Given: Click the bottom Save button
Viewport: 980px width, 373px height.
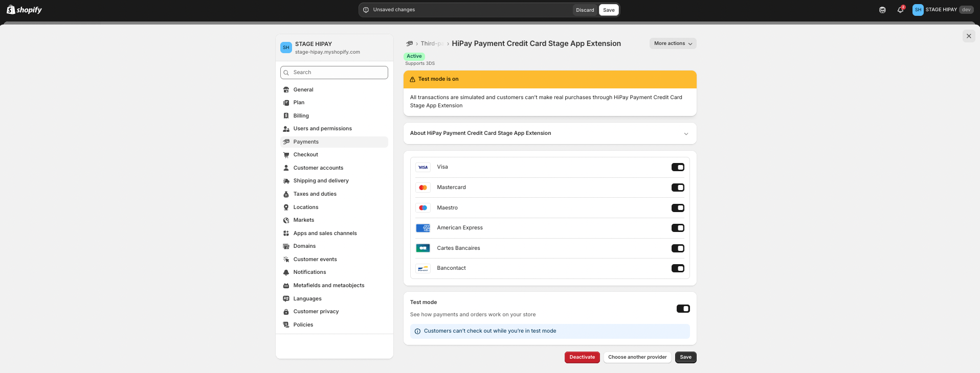Looking at the screenshot, I should coord(686,357).
